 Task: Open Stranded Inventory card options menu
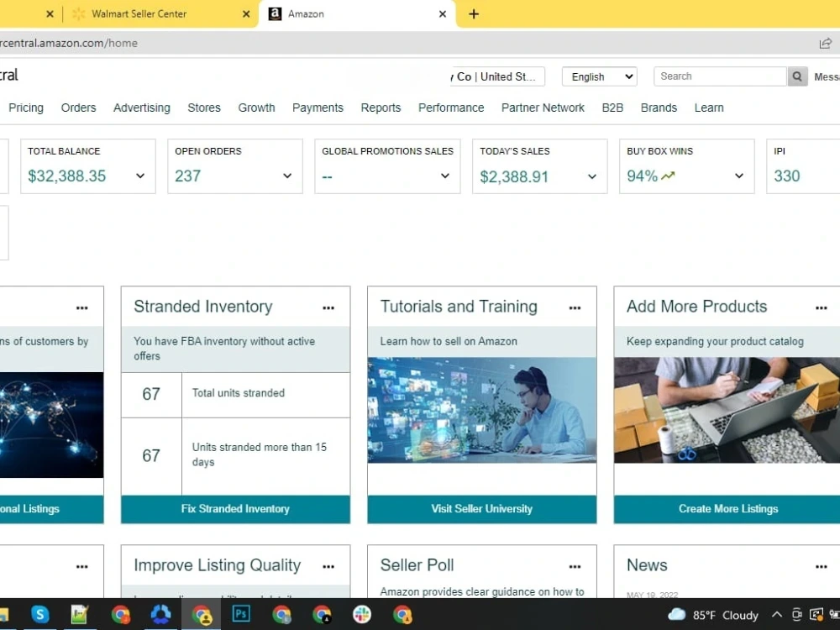328,308
